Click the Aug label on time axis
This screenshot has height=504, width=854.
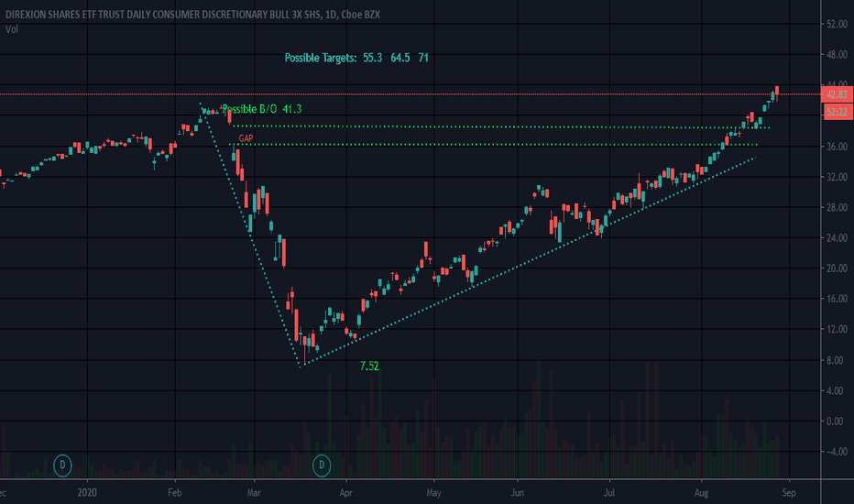pos(701,493)
